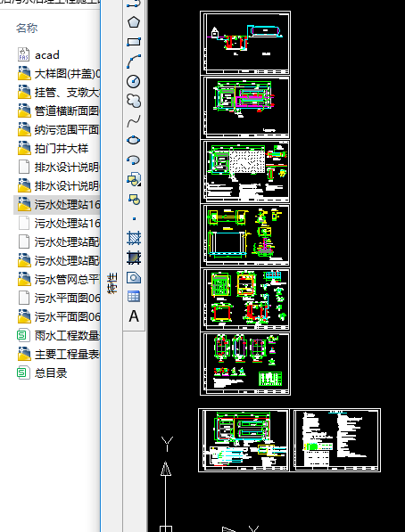Select the Region tool
The height and width of the screenshot is (532, 405).
(134, 277)
